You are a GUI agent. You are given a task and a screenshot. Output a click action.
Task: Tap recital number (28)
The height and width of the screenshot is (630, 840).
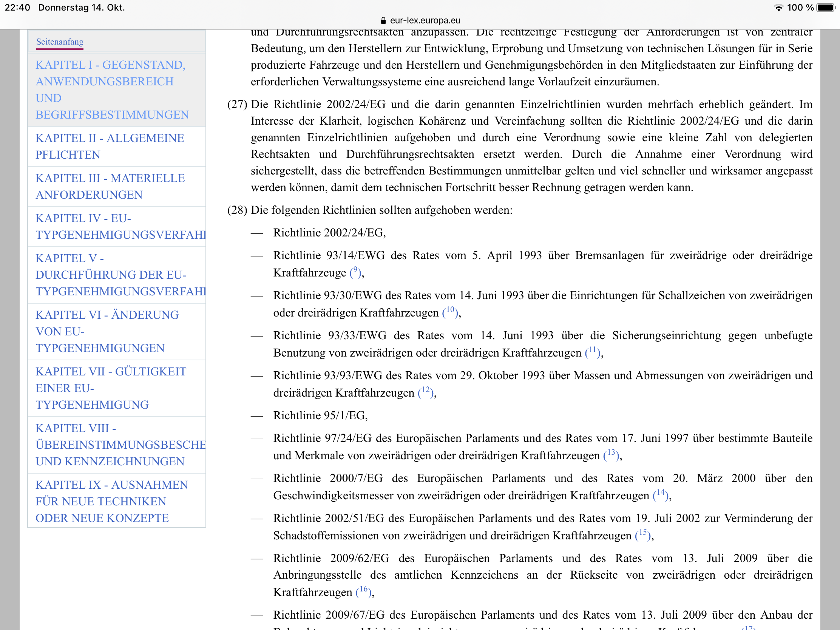237,210
